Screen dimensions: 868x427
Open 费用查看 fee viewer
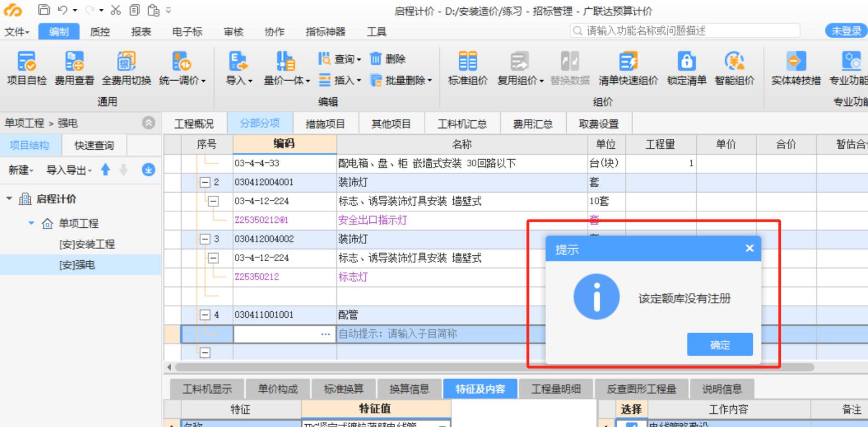coord(75,69)
